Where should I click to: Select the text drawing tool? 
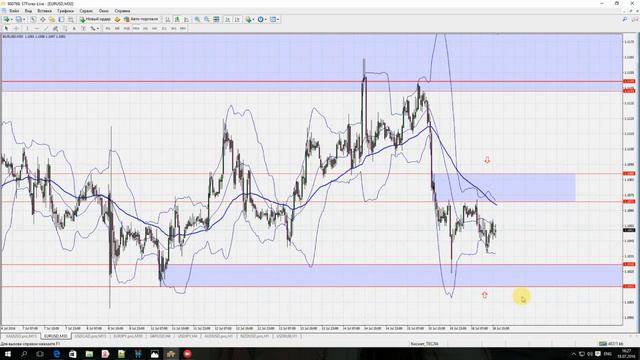click(74, 29)
